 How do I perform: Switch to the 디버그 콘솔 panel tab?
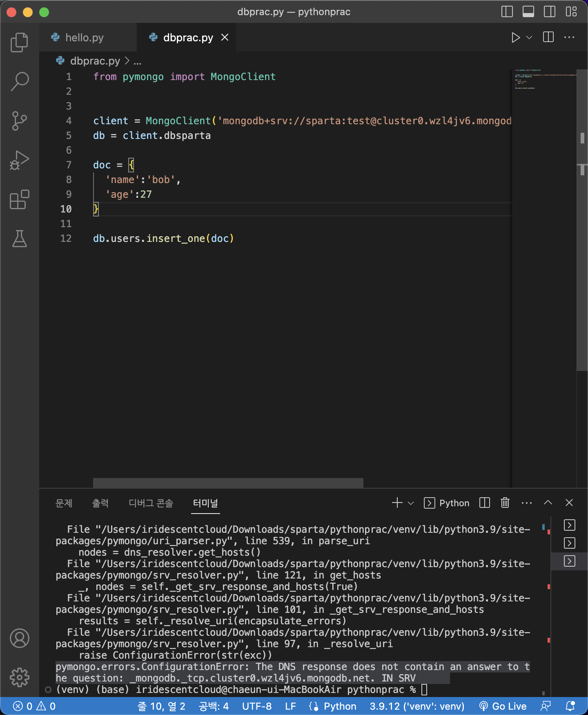coord(151,503)
